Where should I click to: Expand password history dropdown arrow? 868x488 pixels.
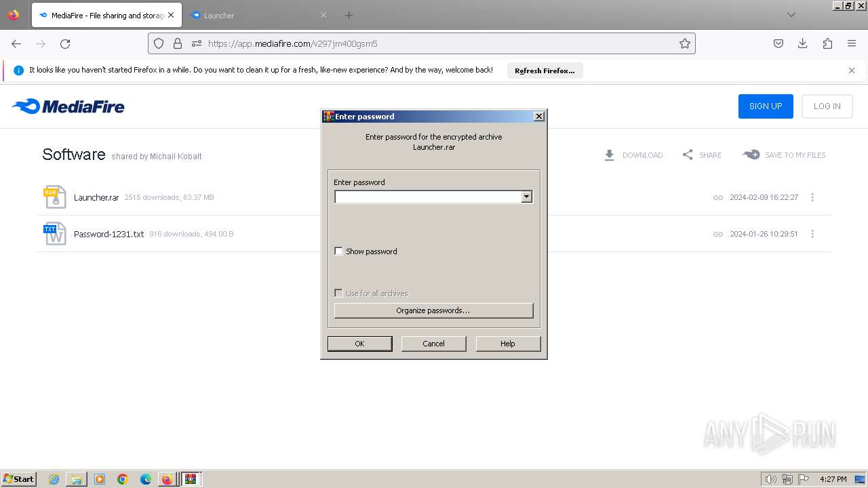click(x=526, y=197)
